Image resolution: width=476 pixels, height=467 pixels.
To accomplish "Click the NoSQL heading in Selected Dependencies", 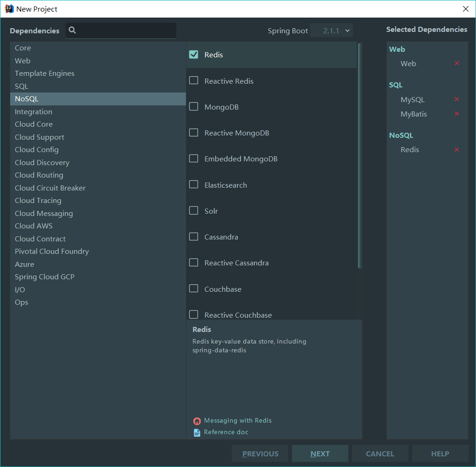I will [402, 135].
